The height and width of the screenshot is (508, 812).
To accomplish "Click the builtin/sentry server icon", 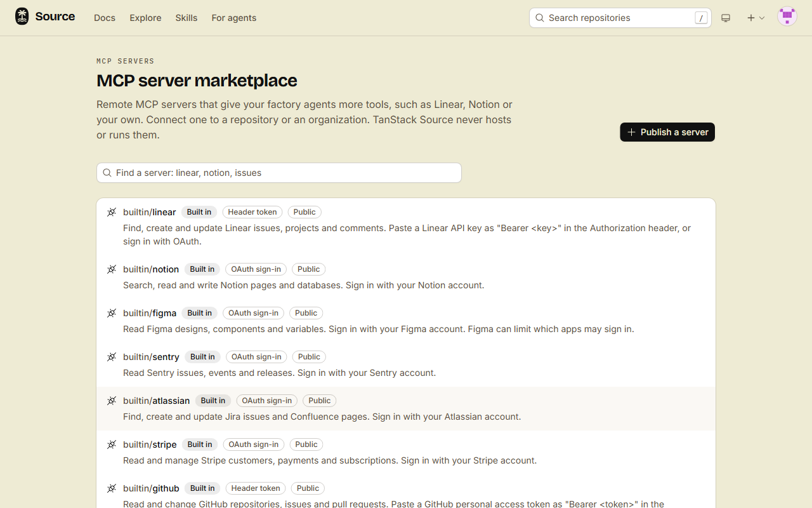I will tap(112, 357).
